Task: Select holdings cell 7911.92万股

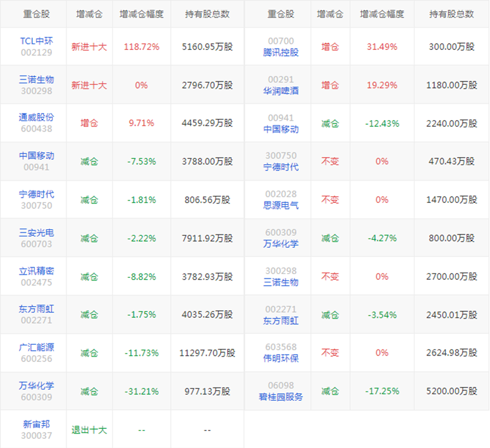Action: pos(208,238)
